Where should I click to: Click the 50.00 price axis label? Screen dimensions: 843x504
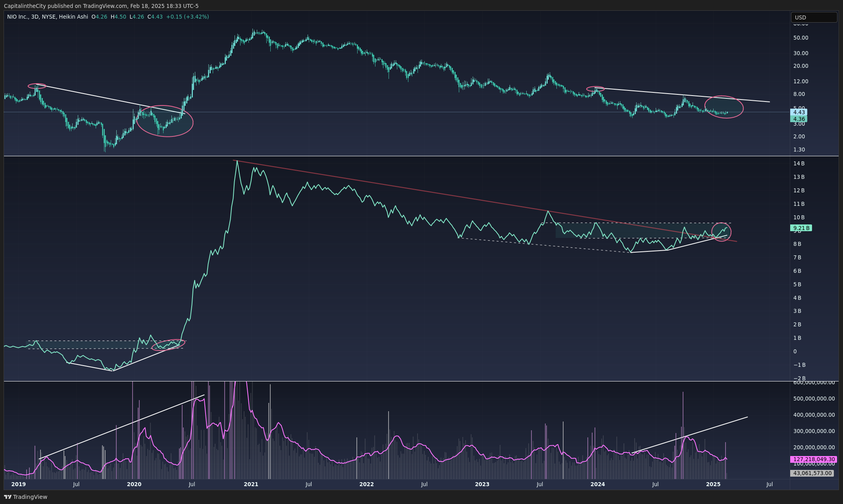tap(801, 38)
